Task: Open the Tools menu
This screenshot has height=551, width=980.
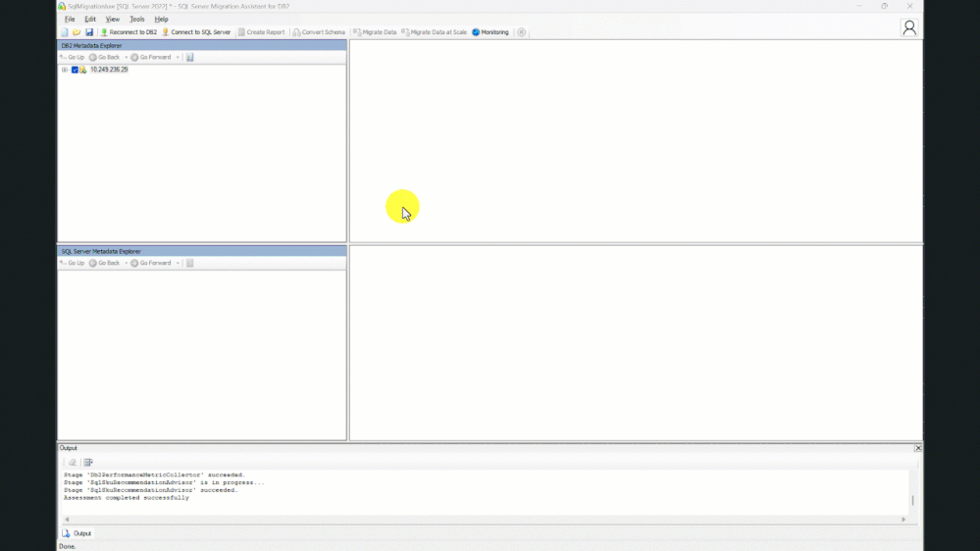Action: 137,20
